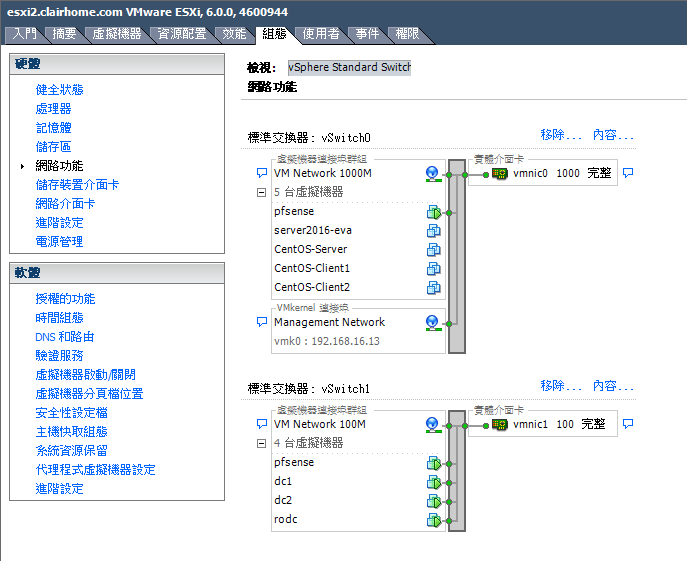Select the vSphere Standard Switch view button

point(349,67)
